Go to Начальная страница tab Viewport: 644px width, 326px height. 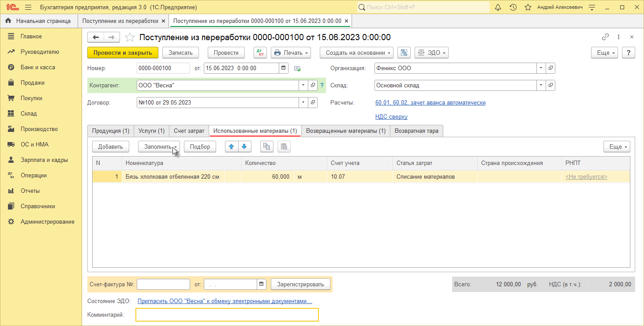click(x=38, y=21)
